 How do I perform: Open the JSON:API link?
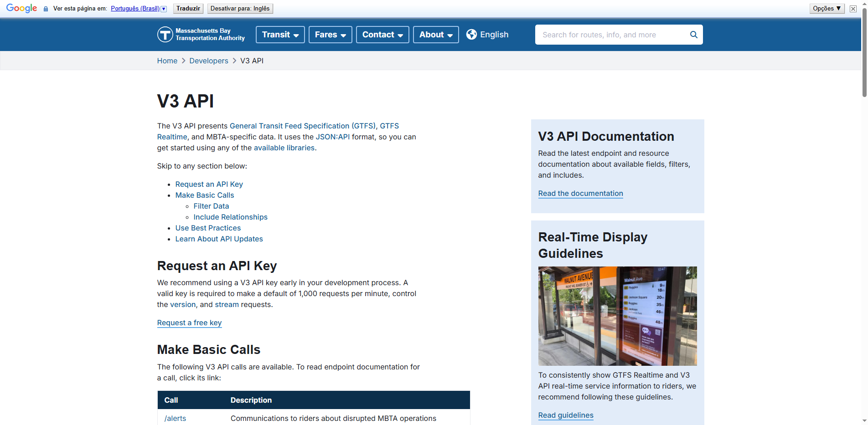pyautogui.click(x=333, y=137)
